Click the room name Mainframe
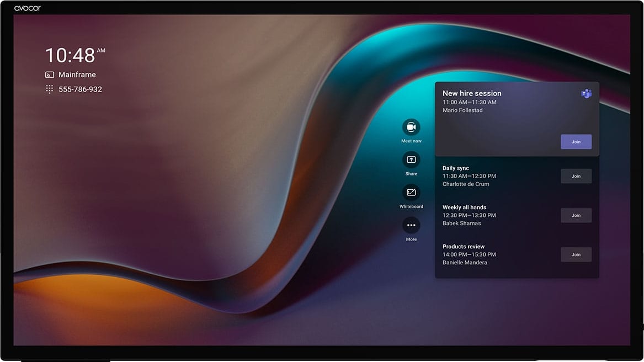 77,75
